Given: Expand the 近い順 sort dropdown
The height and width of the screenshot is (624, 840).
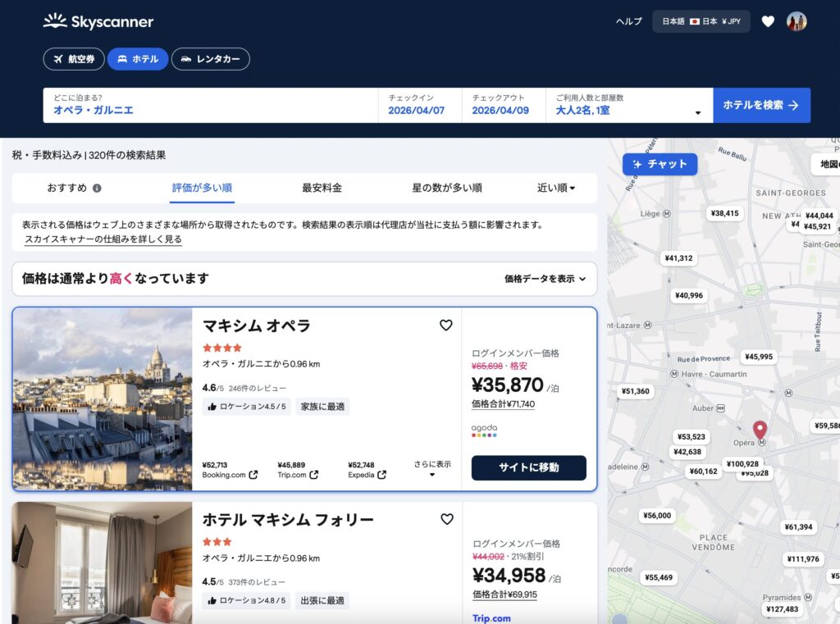Looking at the screenshot, I should tap(556, 188).
